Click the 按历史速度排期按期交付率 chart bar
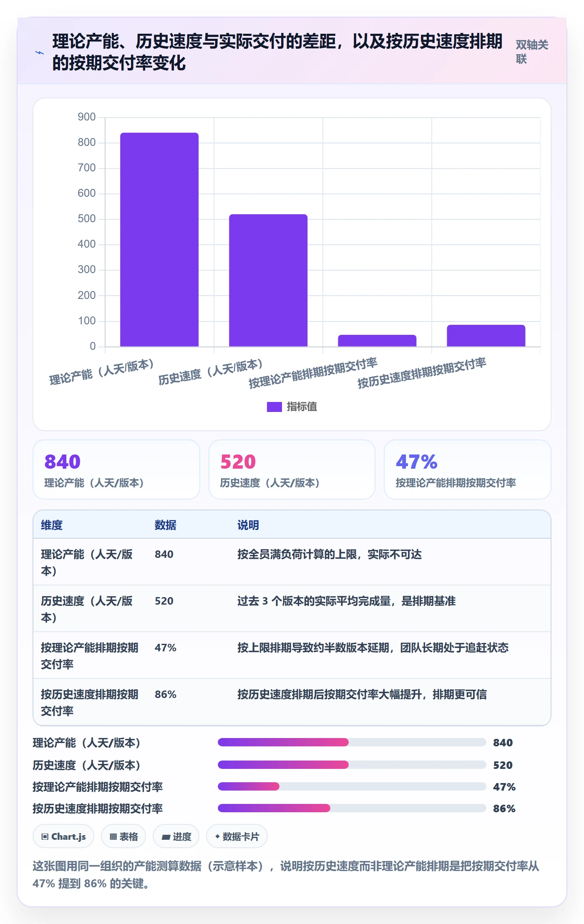Viewport: 584px width, 924px height. [486, 335]
